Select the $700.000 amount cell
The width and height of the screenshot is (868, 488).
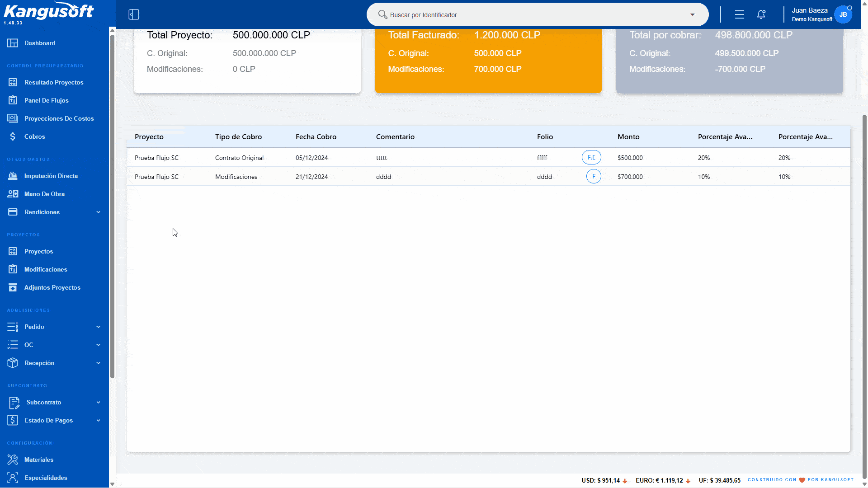click(x=630, y=177)
